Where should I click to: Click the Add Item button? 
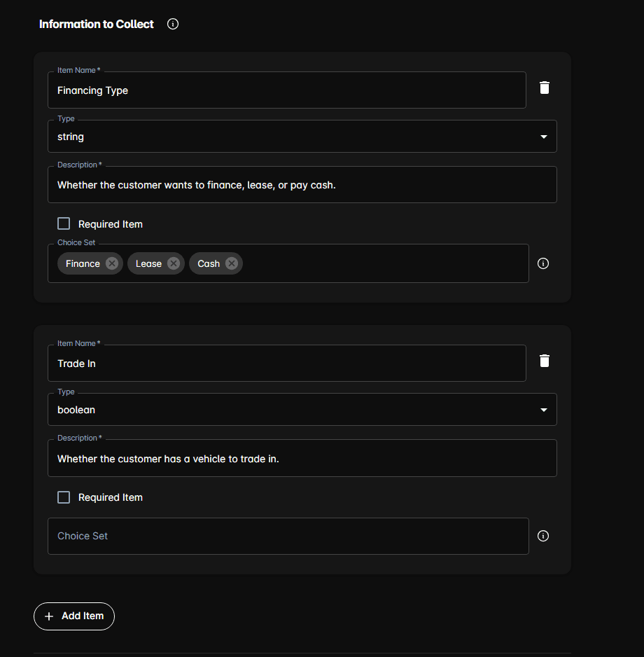(x=74, y=616)
